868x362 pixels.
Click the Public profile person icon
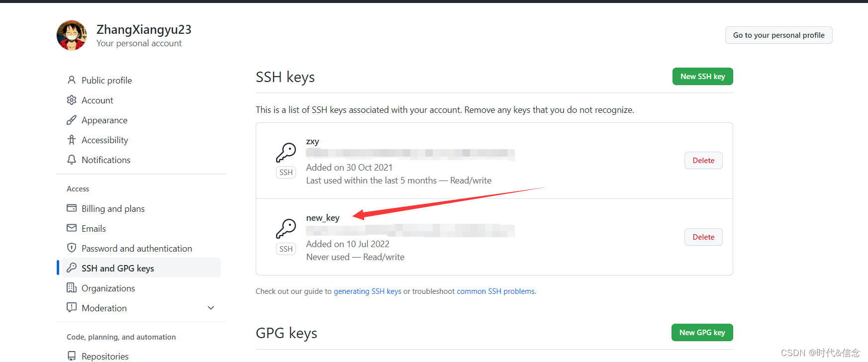point(72,80)
